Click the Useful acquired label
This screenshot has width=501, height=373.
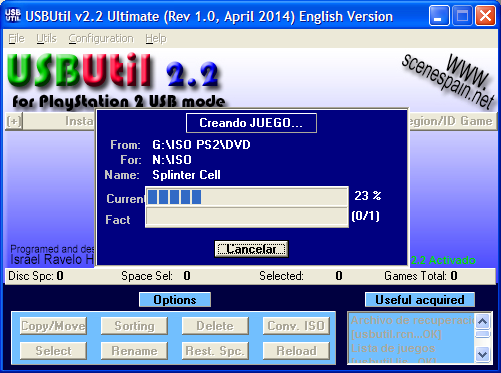point(420,300)
